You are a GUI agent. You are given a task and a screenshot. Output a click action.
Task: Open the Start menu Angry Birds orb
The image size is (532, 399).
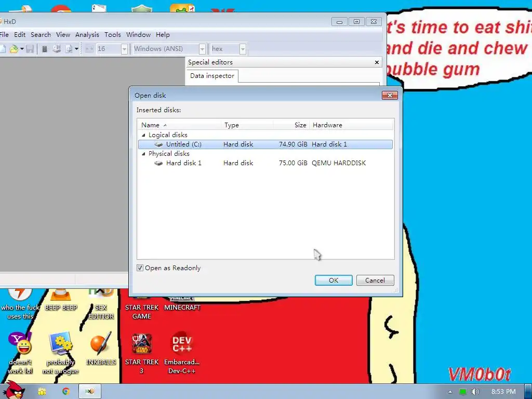(14, 390)
